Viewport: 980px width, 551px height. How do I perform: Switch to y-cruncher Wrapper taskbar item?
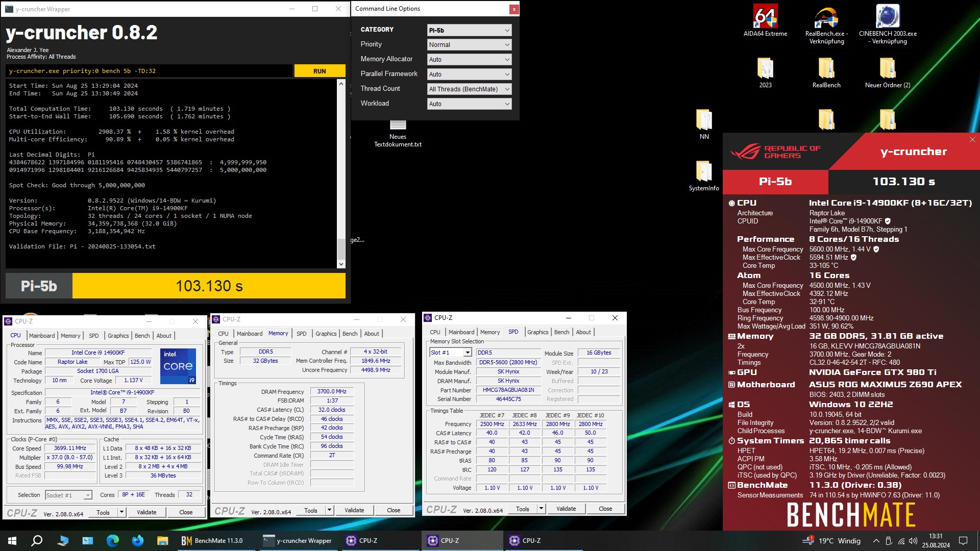click(297, 540)
